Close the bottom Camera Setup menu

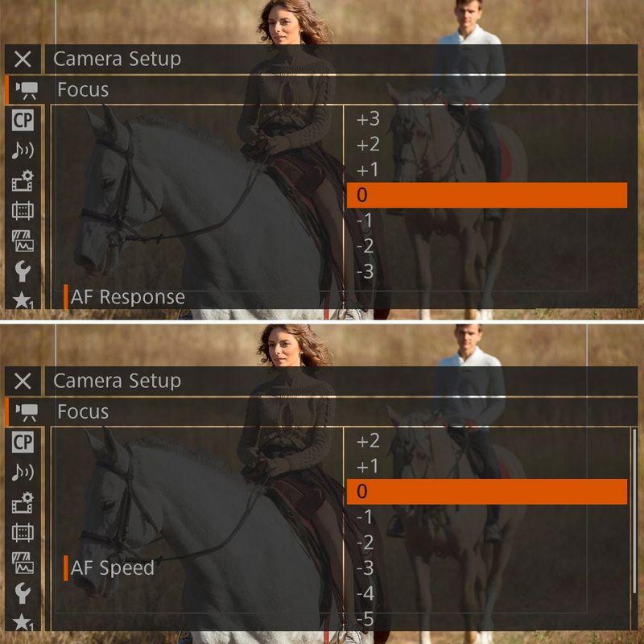click(23, 381)
